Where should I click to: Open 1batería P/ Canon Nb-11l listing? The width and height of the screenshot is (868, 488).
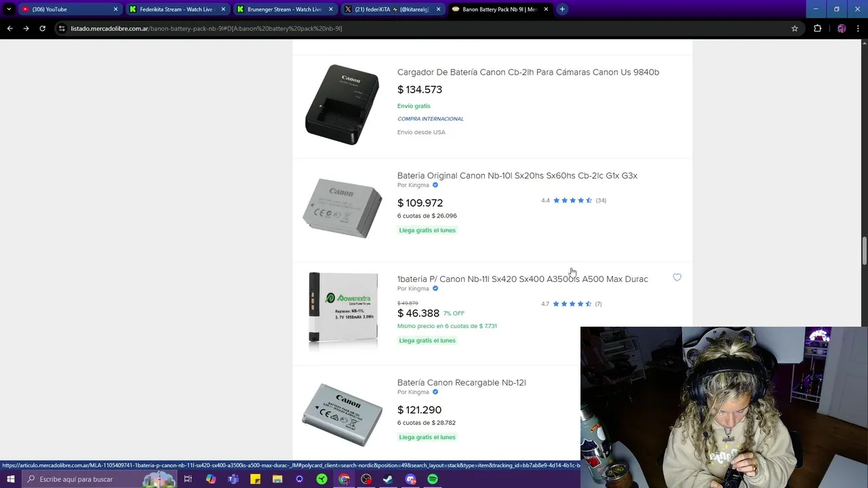523,279
